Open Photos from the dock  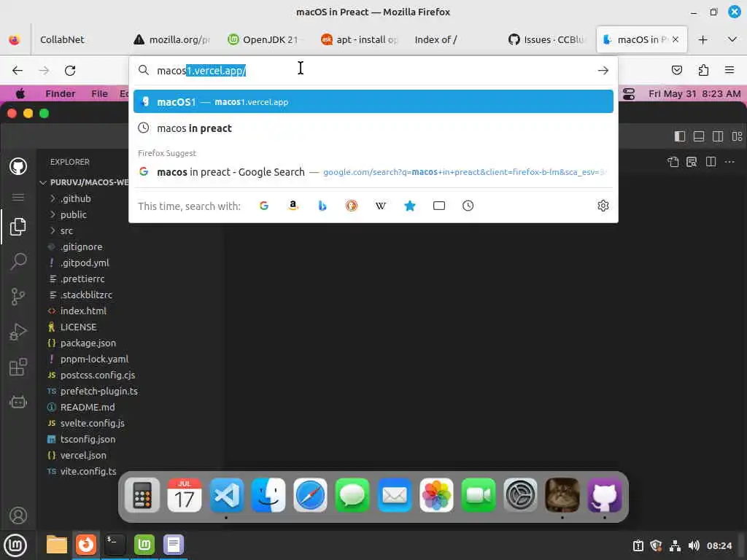click(x=436, y=495)
